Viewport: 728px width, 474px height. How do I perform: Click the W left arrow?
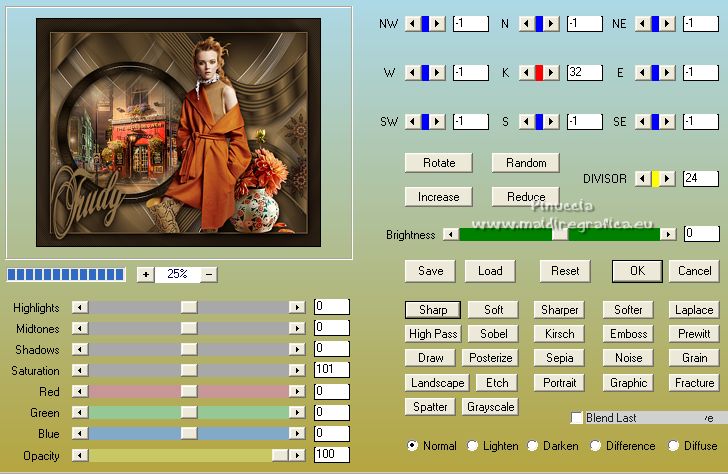pyautogui.click(x=412, y=72)
